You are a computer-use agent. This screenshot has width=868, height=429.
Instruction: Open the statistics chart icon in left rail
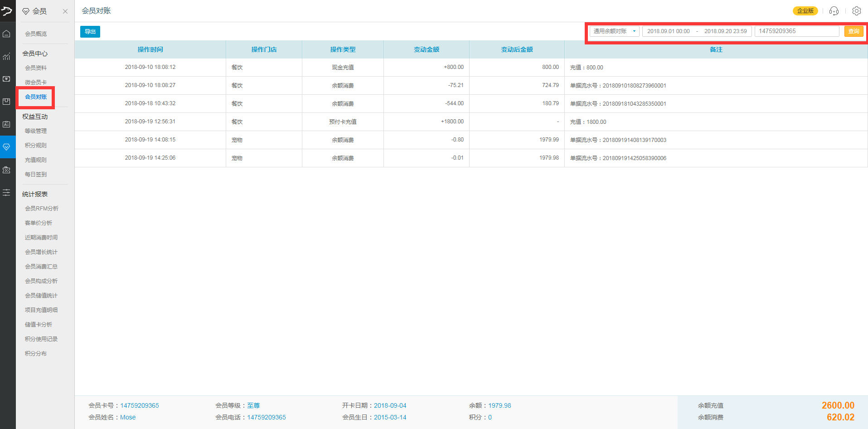pyautogui.click(x=7, y=57)
